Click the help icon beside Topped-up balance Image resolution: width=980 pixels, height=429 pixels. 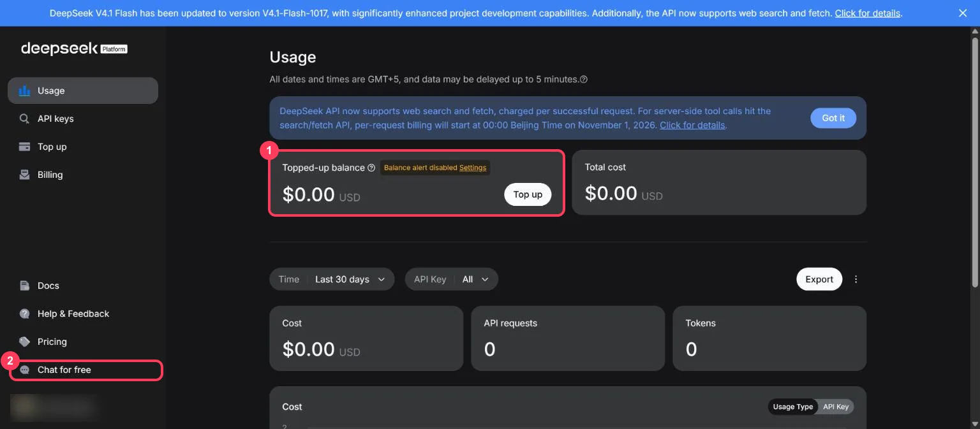(371, 168)
